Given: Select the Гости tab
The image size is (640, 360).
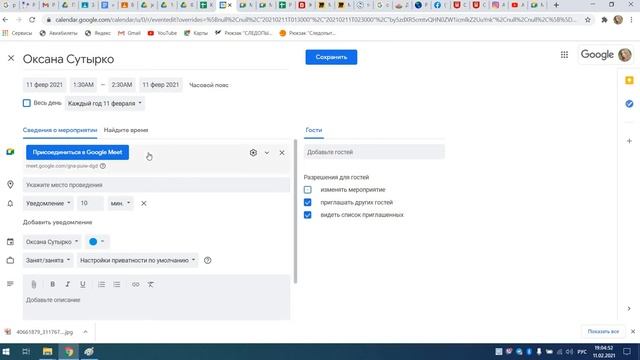Looking at the screenshot, I should (x=313, y=130).
